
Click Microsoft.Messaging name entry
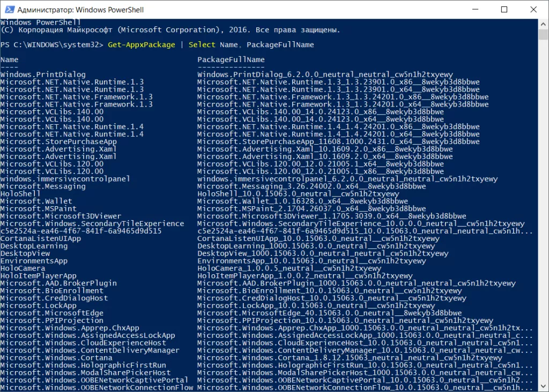click(x=43, y=186)
